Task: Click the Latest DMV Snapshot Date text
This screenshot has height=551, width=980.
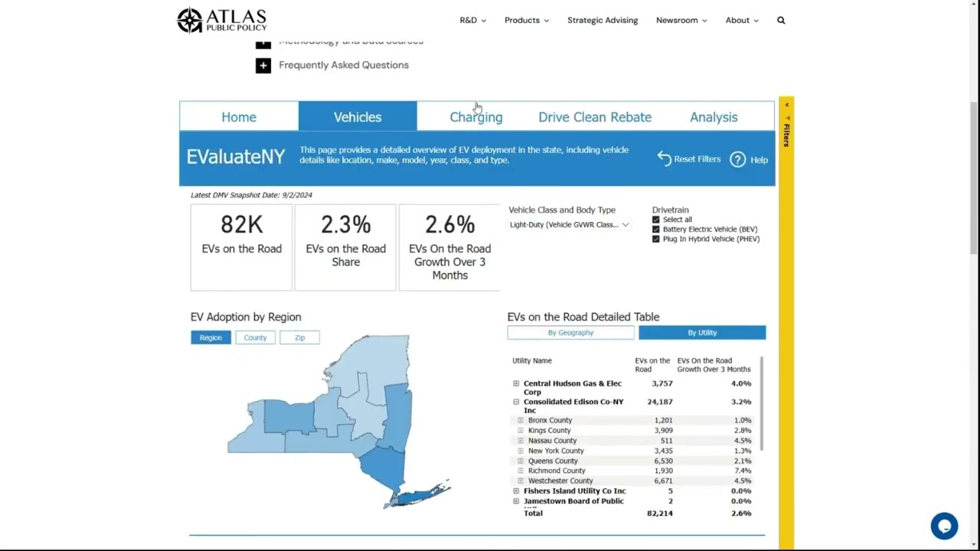Action: pos(251,195)
